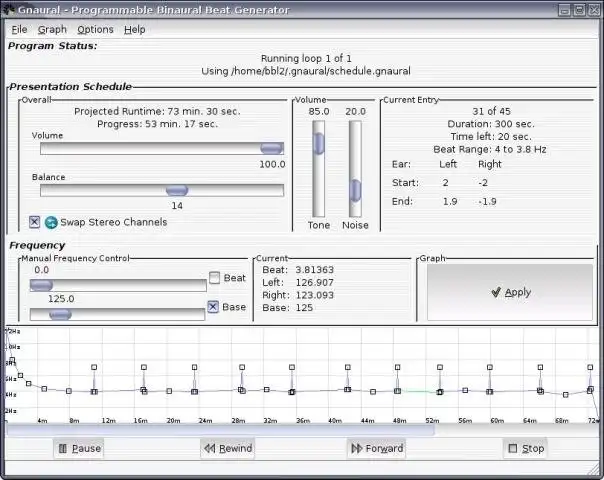Click the upper graph data point above 48m
604x480 pixels.
click(x=398, y=367)
